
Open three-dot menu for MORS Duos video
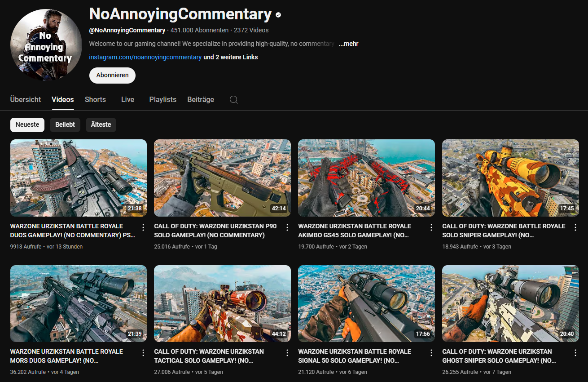(143, 353)
